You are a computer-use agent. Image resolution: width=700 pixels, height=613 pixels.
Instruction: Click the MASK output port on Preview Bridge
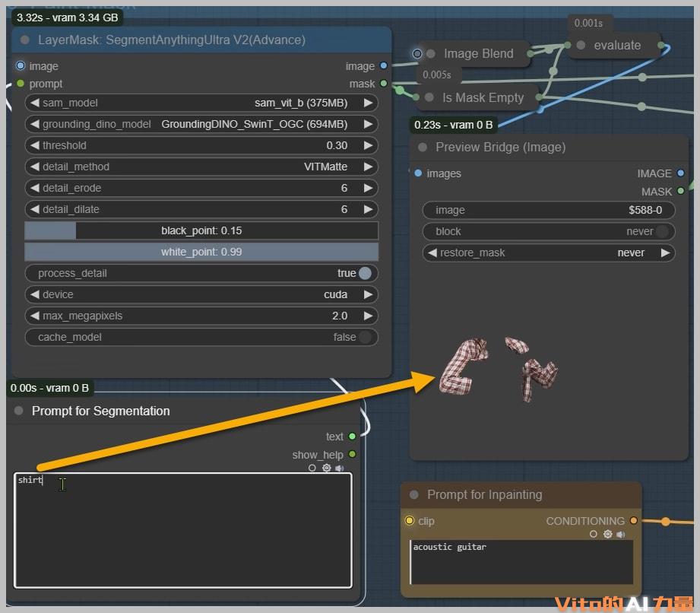(x=680, y=191)
